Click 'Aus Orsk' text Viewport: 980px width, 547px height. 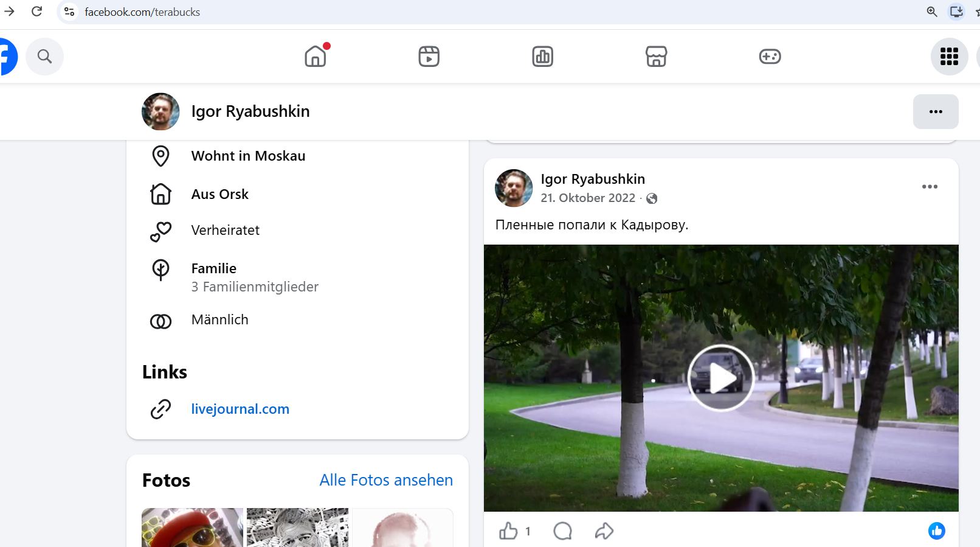(x=220, y=194)
